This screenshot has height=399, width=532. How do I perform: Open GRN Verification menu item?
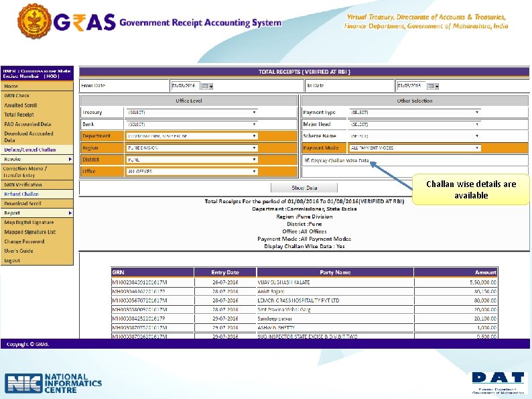coord(37,184)
